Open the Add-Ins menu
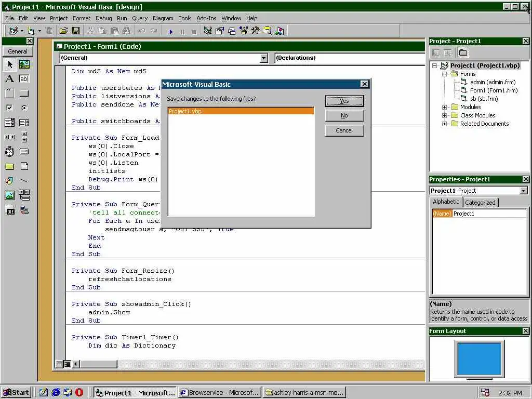 (x=206, y=18)
